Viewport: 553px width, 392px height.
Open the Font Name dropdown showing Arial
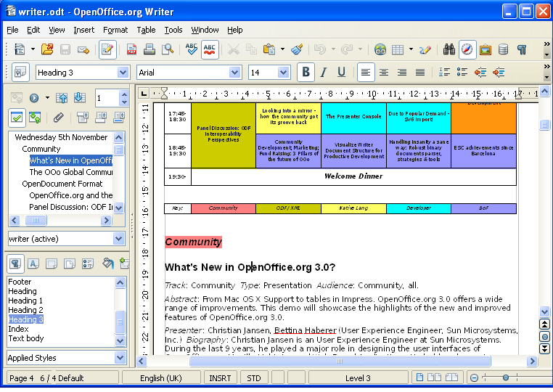point(234,72)
